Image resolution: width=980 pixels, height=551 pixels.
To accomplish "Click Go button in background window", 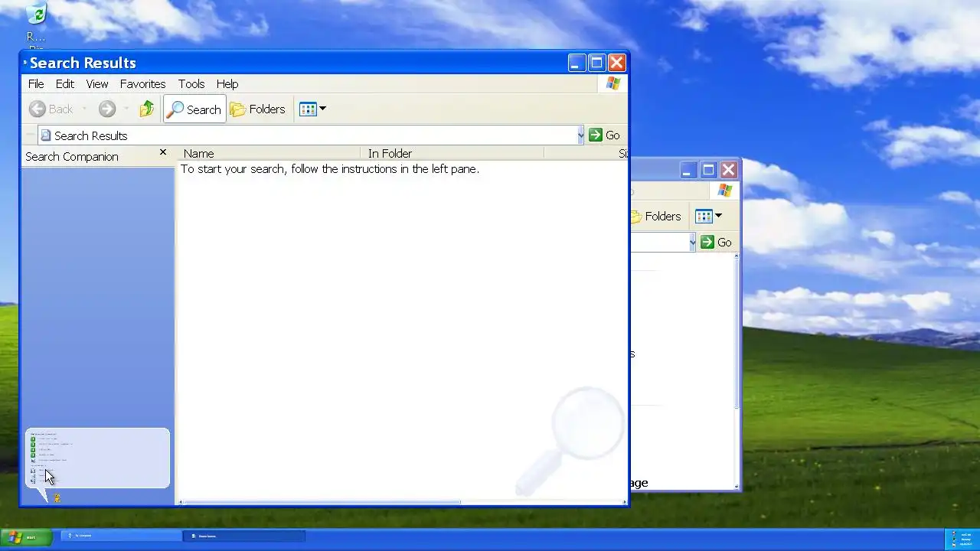I will pyautogui.click(x=717, y=243).
